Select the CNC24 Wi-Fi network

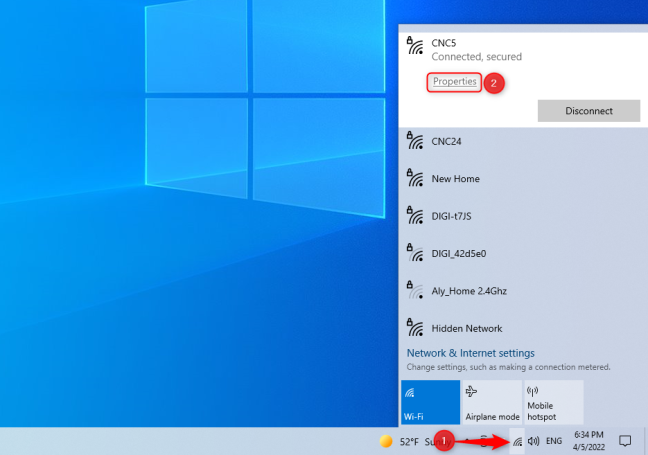click(523, 141)
